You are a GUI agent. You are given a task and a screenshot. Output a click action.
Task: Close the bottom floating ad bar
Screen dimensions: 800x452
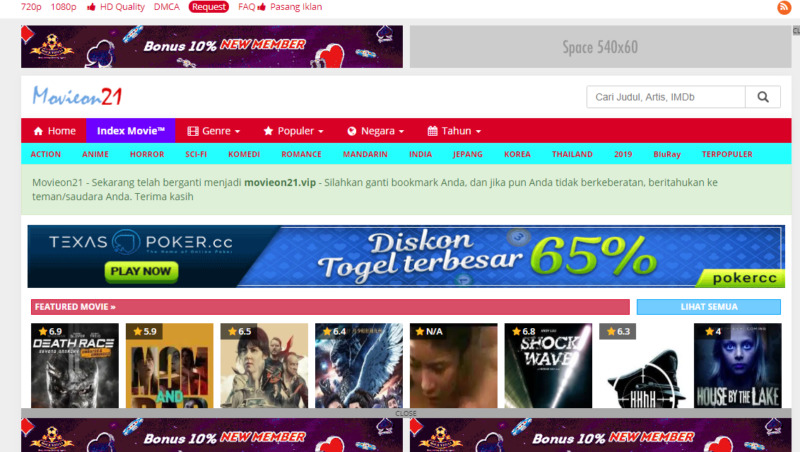point(406,413)
